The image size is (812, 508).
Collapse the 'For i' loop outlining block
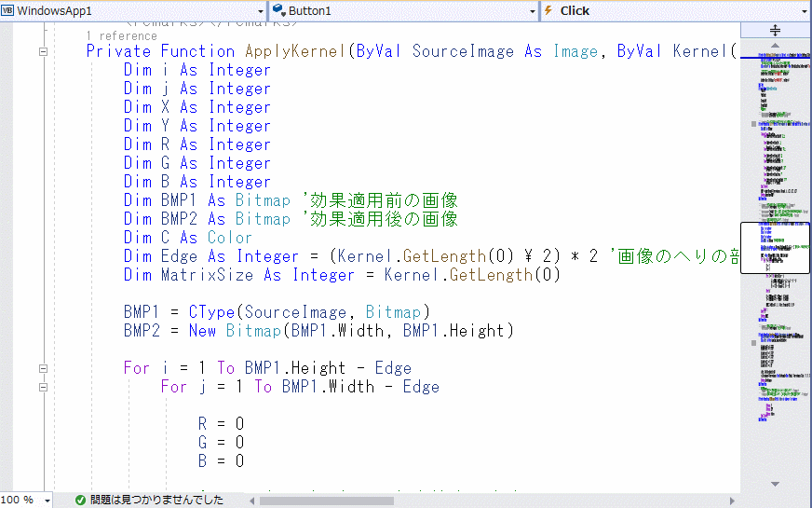[x=43, y=368]
